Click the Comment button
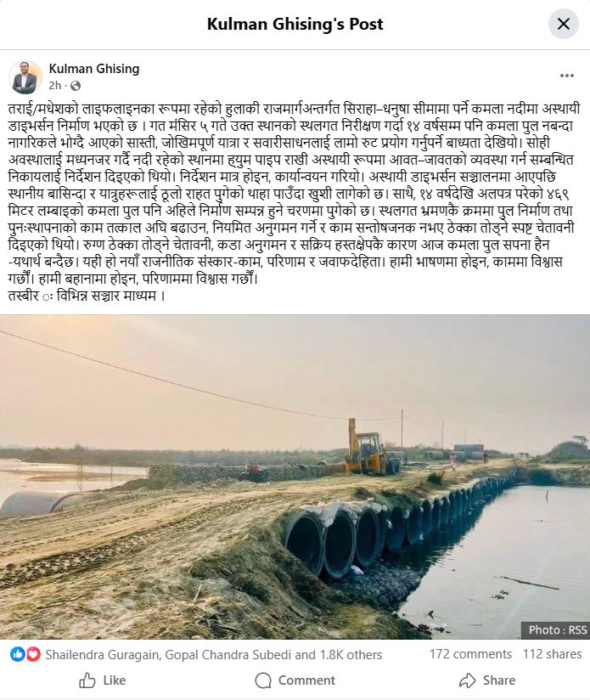 pyautogui.click(x=295, y=680)
